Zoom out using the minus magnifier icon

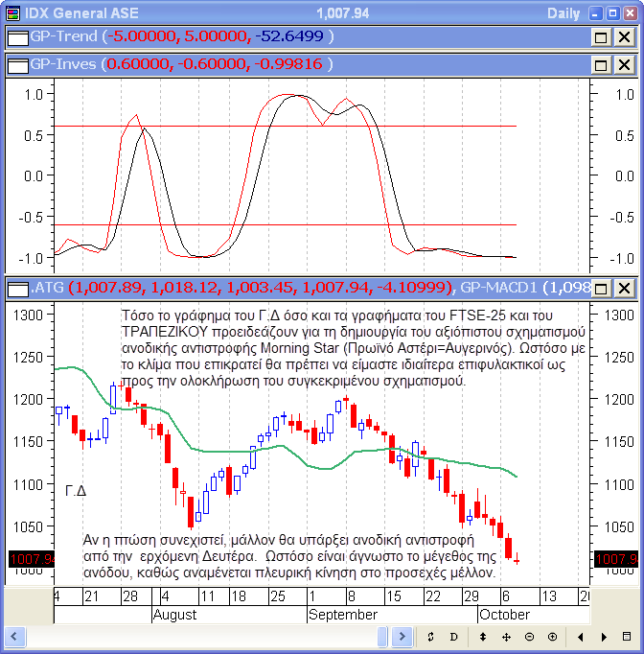click(x=530, y=637)
